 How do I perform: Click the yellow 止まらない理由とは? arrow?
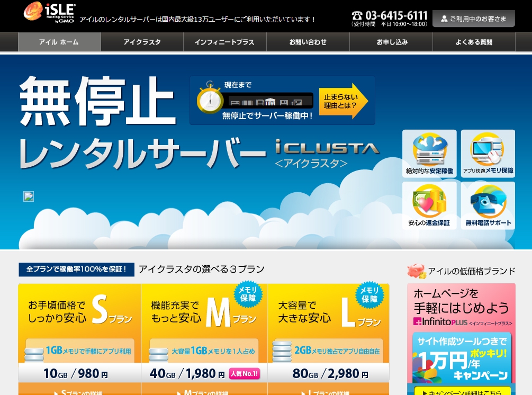point(344,101)
